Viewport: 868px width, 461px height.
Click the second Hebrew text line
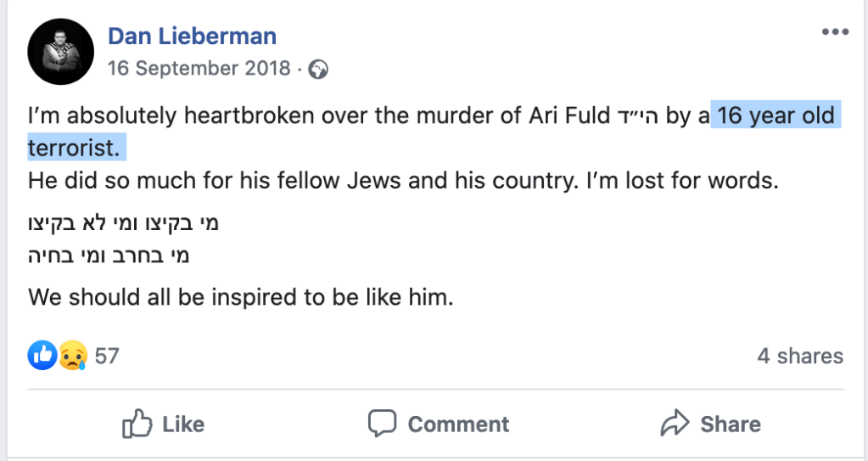pyautogui.click(x=109, y=255)
